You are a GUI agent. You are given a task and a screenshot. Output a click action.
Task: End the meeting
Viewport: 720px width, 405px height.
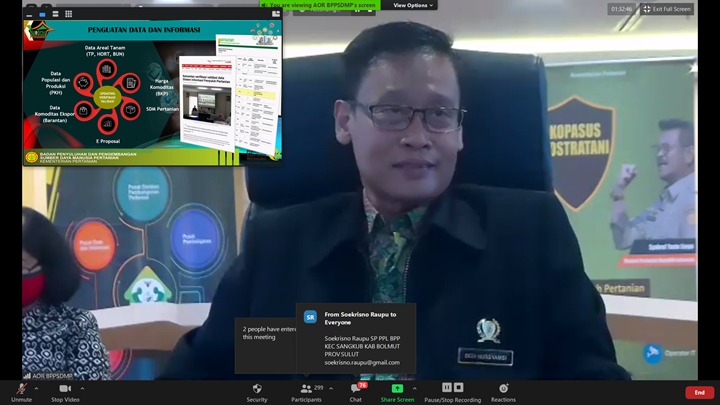coord(699,392)
